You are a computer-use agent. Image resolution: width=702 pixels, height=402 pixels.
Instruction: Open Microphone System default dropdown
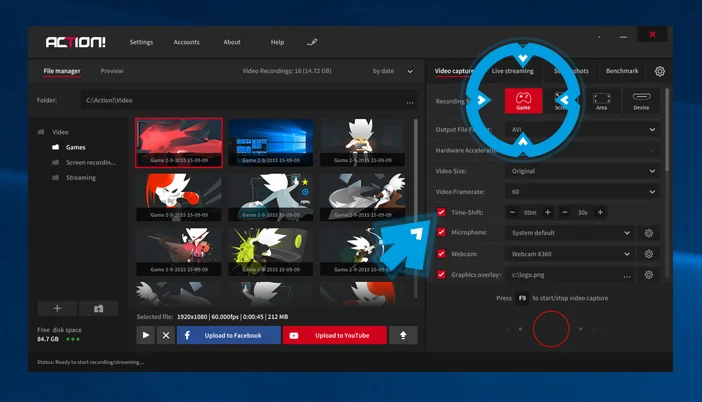click(x=570, y=233)
